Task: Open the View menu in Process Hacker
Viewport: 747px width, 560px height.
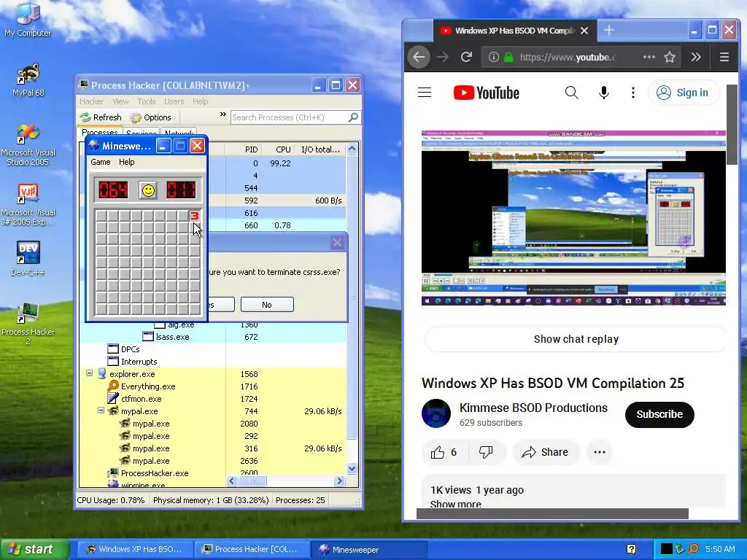Action: (x=120, y=101)
